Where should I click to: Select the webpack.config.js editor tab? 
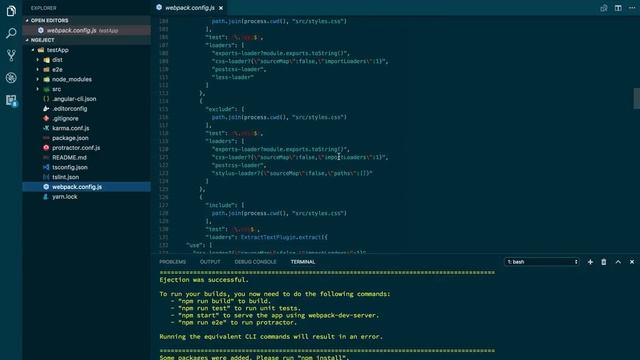(x=190, y=8)
